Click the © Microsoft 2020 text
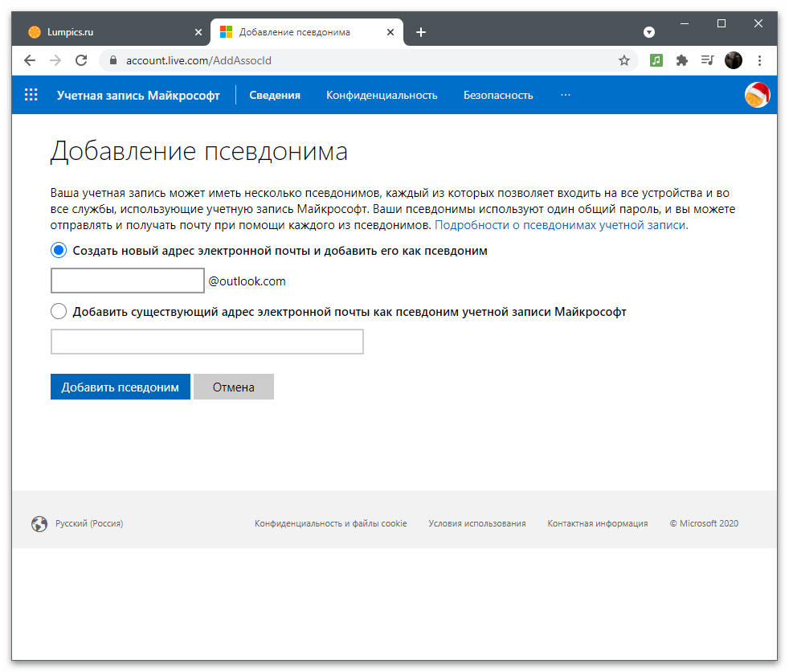Viewport: 789px width, 672px height. coord(704,523)
